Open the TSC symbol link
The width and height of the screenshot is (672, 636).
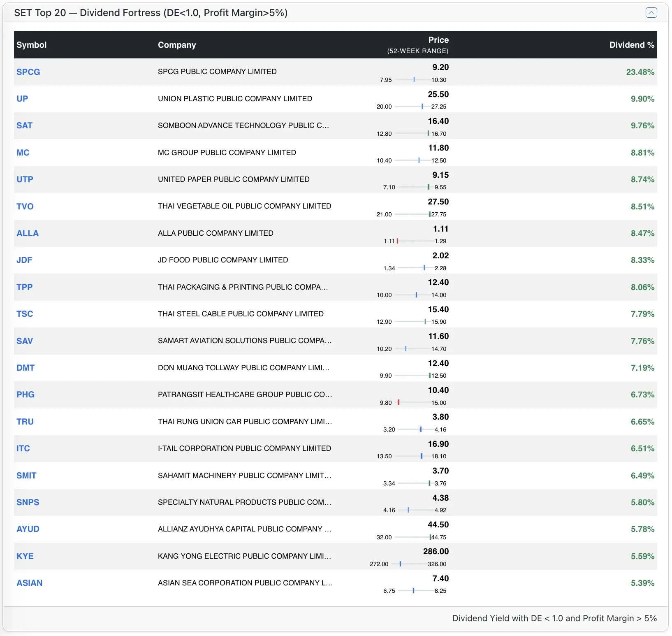point(25,314)
